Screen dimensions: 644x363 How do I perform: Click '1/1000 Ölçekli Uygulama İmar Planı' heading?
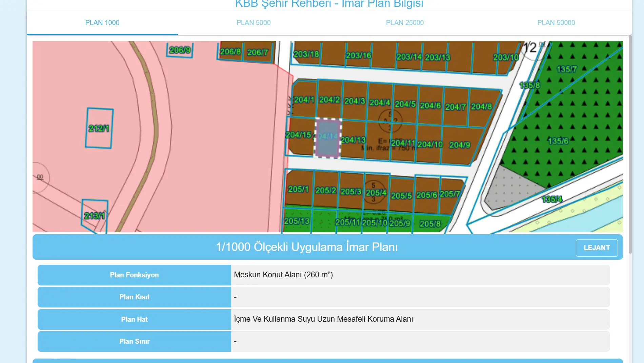[x=307, y=247]
